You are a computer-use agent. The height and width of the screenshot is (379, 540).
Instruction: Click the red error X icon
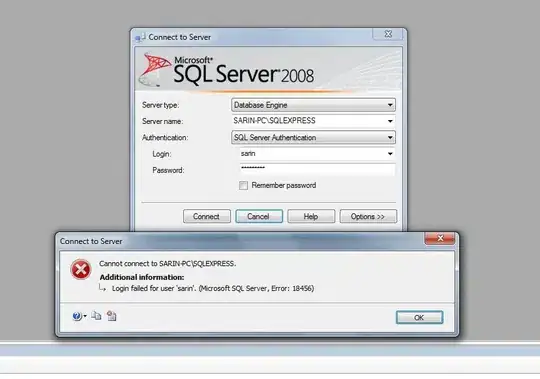(x=81, y=269)
